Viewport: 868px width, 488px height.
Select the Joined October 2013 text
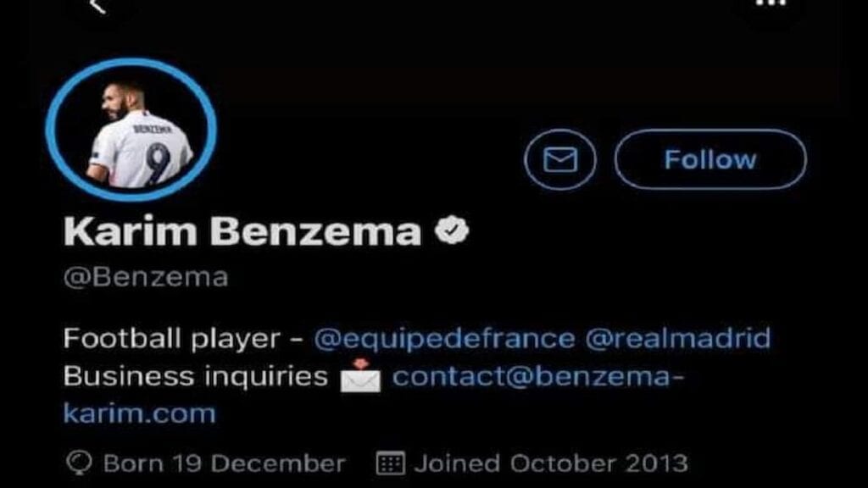tap(551, 463)
